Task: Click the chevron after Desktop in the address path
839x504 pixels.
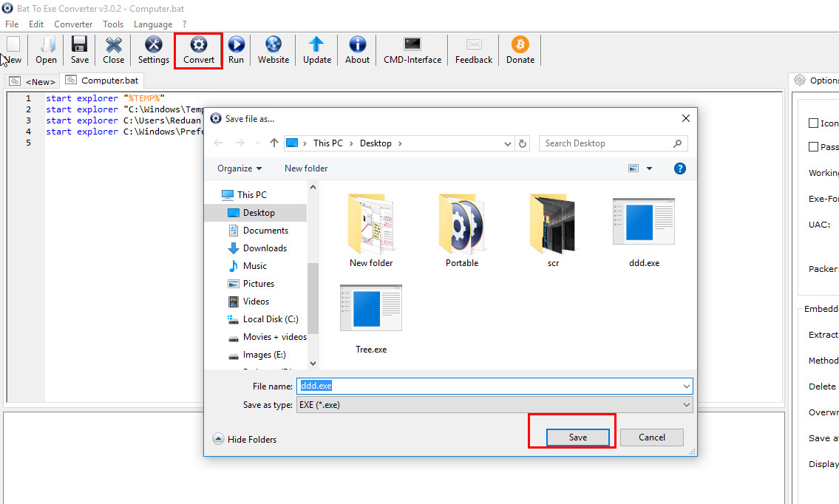Action: (x=400, y=143)
